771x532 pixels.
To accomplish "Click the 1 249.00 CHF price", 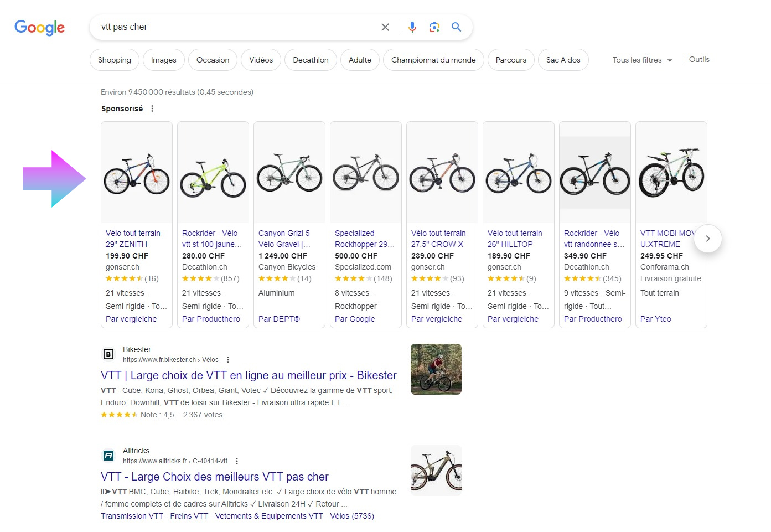I will click(283, 256).
